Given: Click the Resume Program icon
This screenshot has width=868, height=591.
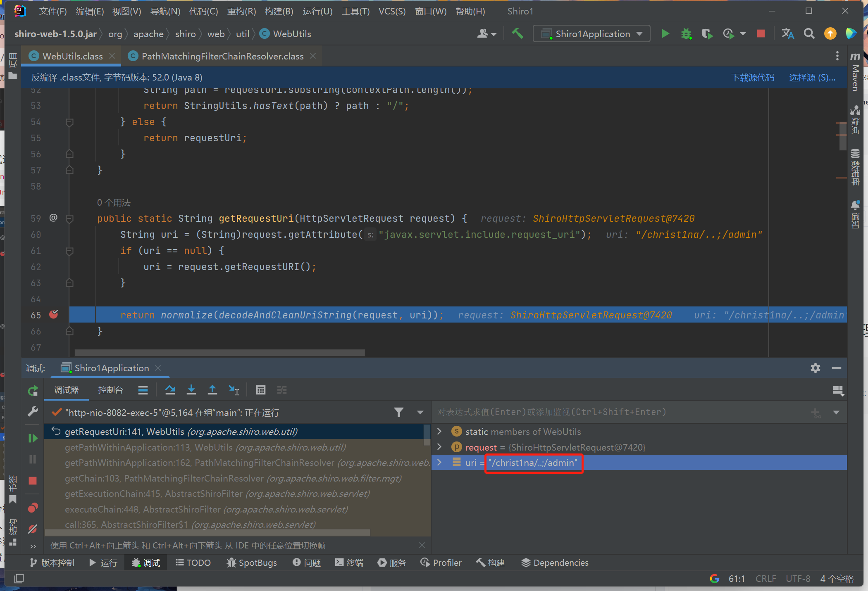Looking at the screenshot, I should coord(33,438).
